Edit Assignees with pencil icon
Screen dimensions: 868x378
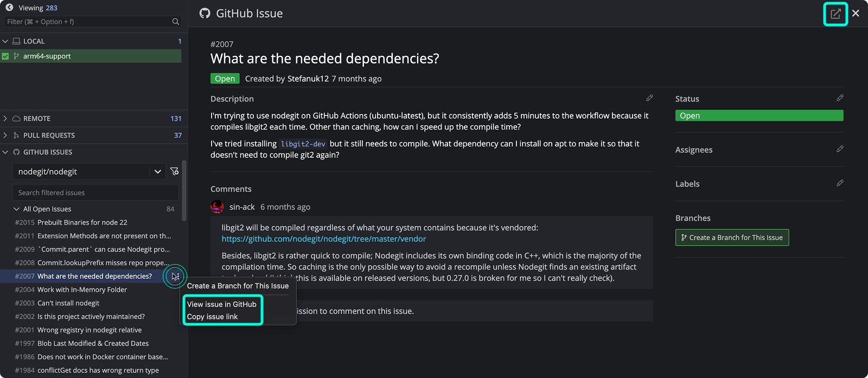(x=840, y=149)
